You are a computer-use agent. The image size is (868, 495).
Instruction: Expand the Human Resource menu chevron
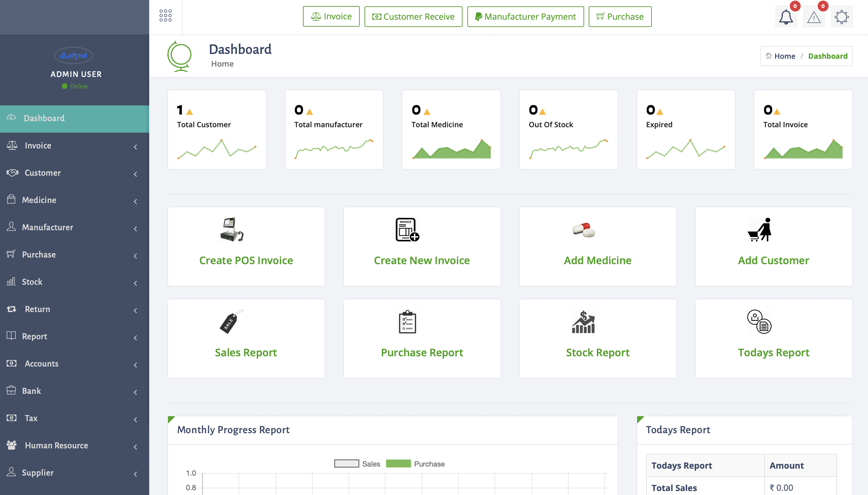pos(135,447)
